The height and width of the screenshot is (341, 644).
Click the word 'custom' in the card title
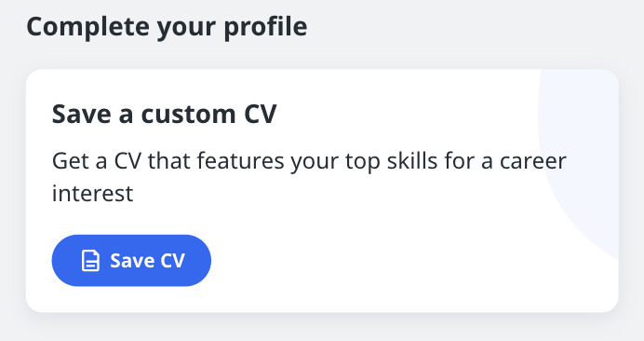[189, 115]
